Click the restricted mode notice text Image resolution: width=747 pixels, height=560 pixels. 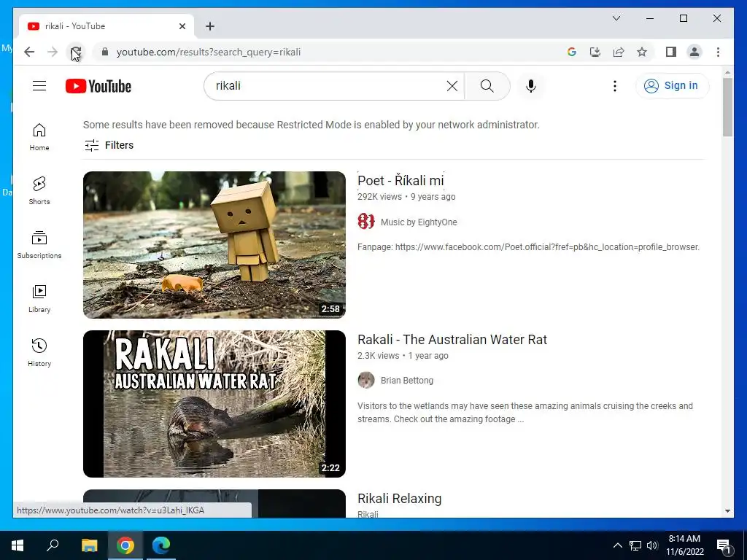tap(311, 125)
